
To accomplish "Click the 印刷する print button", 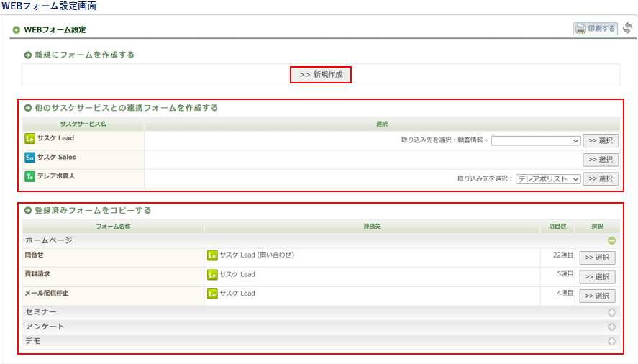I will click(x=596, y=29).
